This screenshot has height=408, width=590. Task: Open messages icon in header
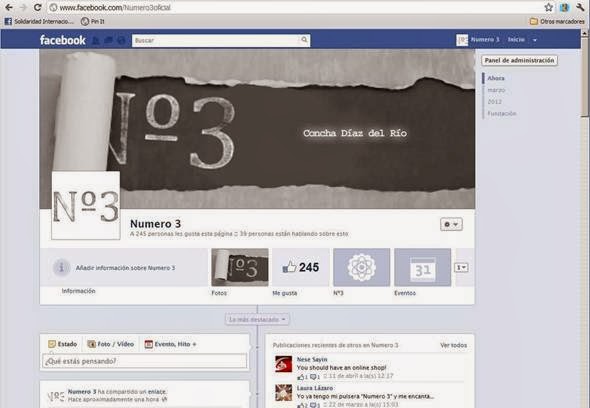coord(108,40)
